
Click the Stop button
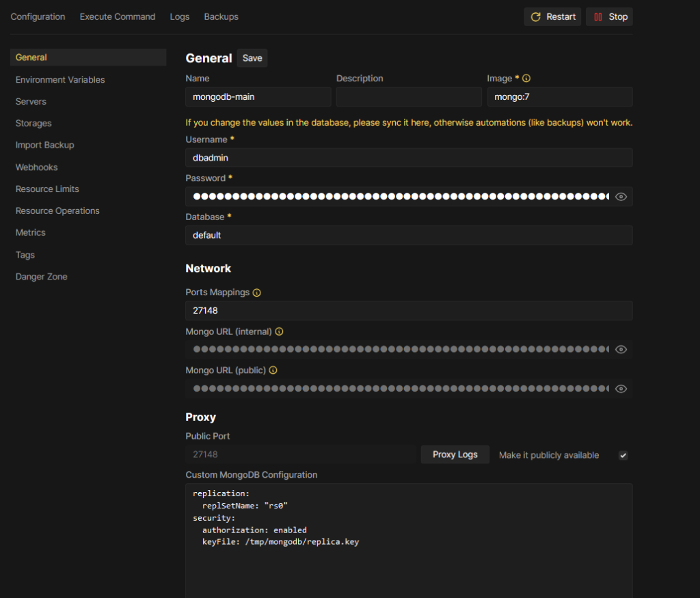coord(609,17)
